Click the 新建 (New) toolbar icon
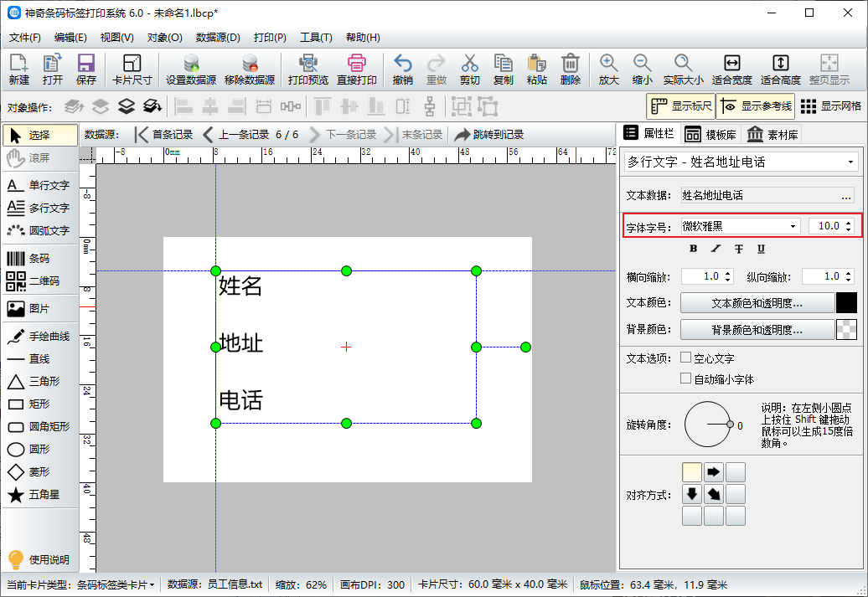This screenshot has height=597, width=868. [x=18, y=69]
